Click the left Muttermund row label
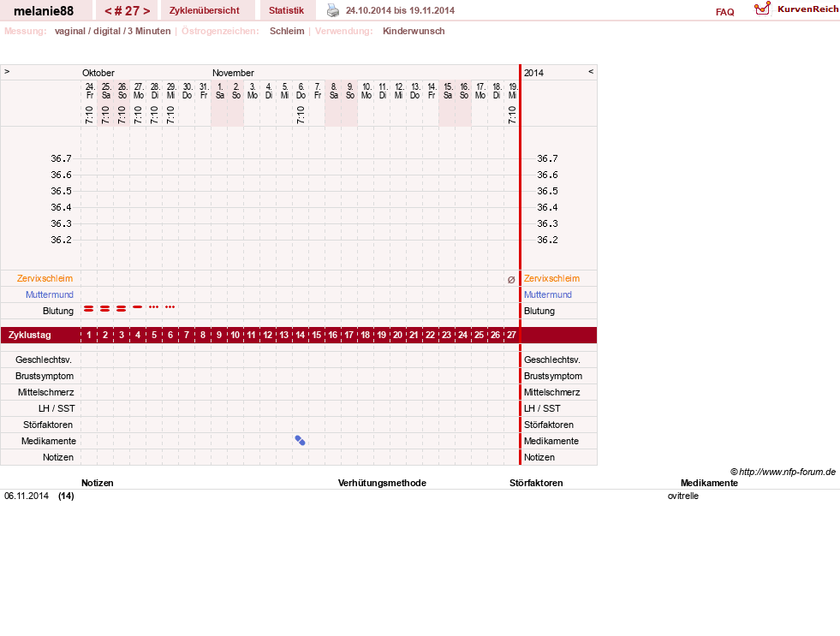 [x=50, y=294]
